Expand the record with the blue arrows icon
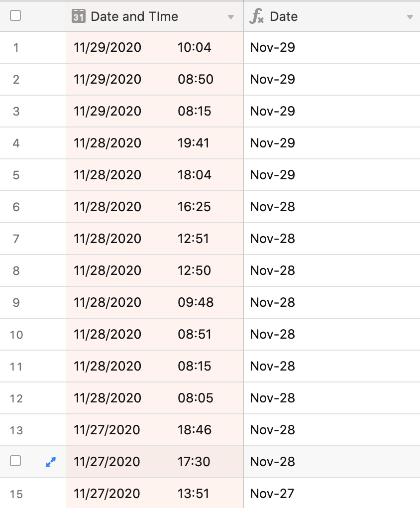The image size is (420, 508). 51,462
